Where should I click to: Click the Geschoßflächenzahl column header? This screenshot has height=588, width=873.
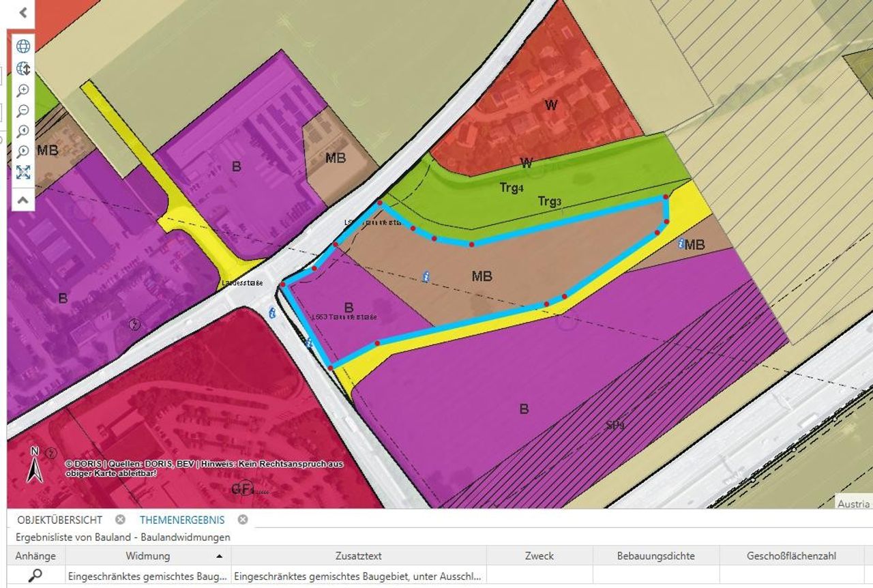[x=791, y=556]
